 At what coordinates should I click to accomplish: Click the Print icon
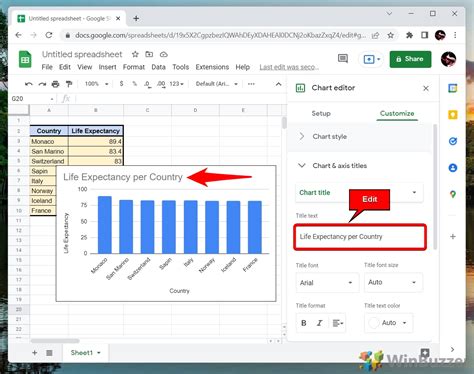coord(55,84)
